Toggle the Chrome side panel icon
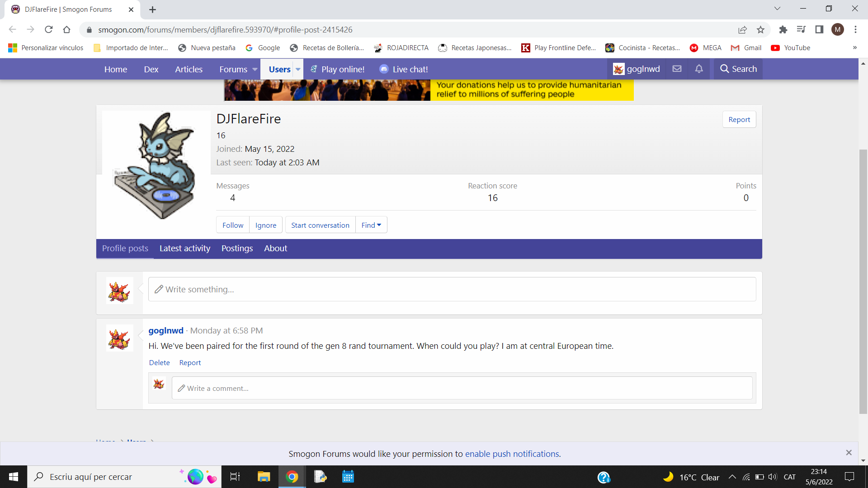This screenshot has width=868, height=488. coord(819,30)
